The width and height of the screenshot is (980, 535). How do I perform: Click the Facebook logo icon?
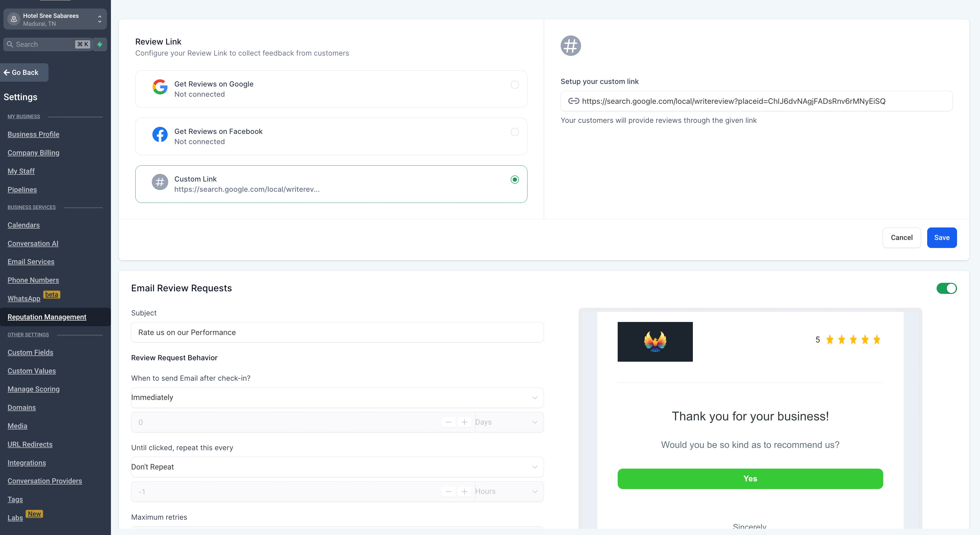tap(160, 135)
